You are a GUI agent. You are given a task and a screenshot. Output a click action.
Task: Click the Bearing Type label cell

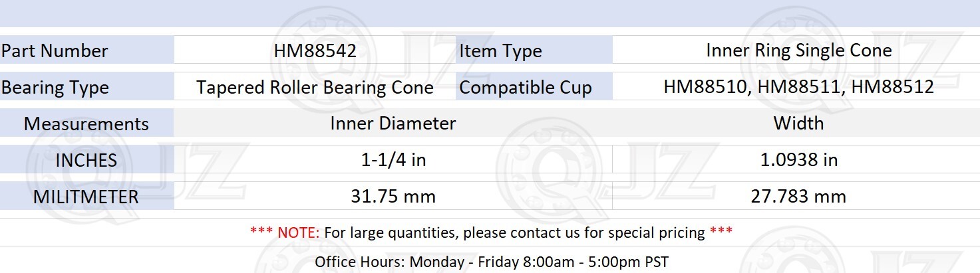click(x=86, y=88)
